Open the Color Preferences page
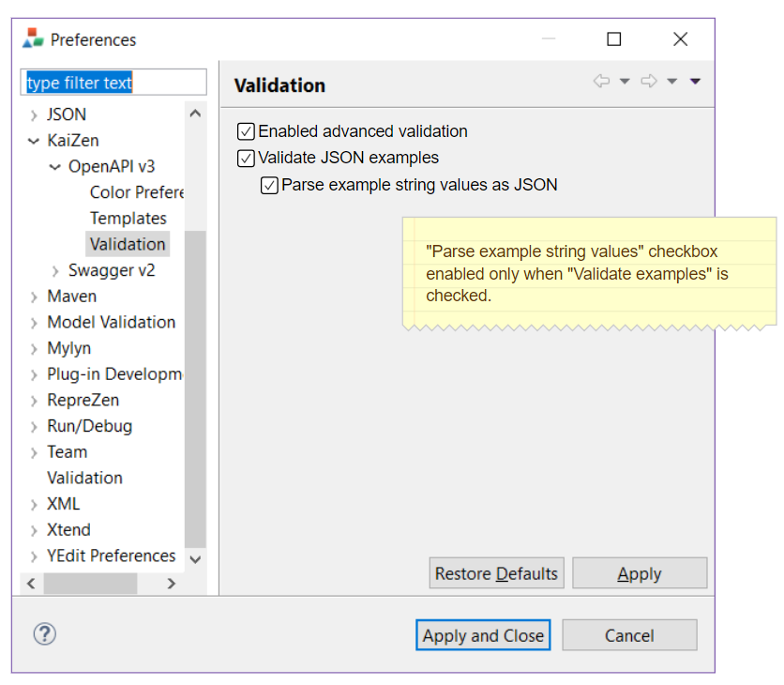The height and width of the screenshot is (685, 784). click(x=136, y=191)
